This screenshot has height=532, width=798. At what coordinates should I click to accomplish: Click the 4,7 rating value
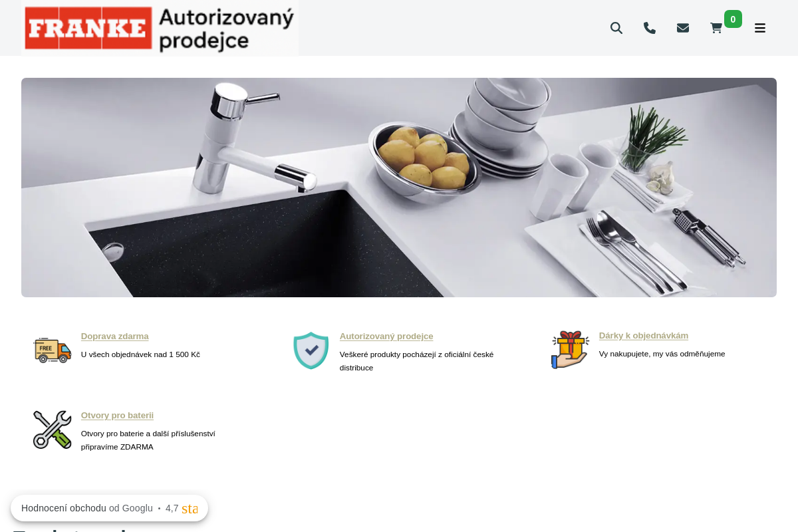pyautogui.click(x=172, y=508)
